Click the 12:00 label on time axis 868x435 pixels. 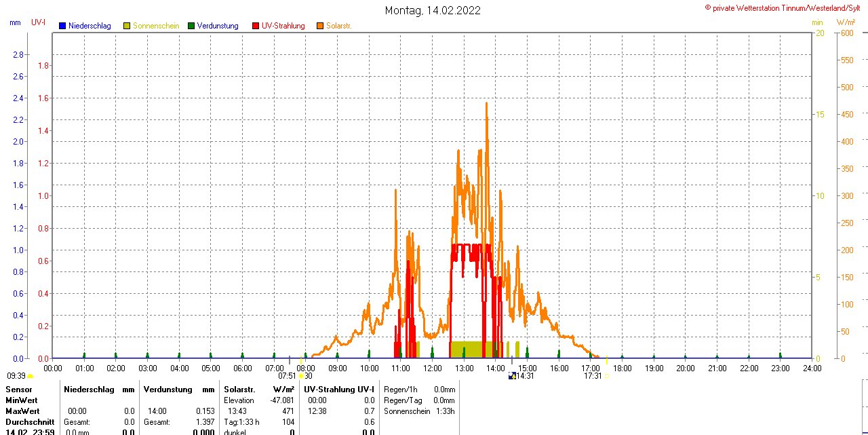coord(433,368)
